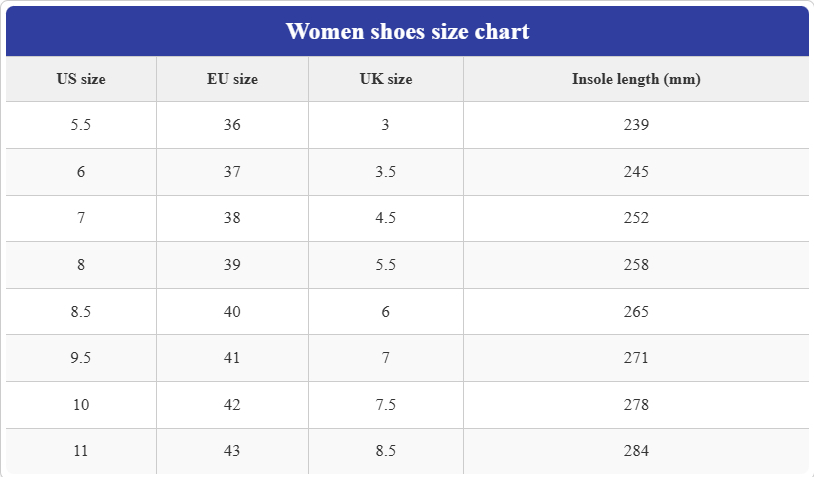Select the UK size column header
The image size is (814, 477).
(386, 79)
